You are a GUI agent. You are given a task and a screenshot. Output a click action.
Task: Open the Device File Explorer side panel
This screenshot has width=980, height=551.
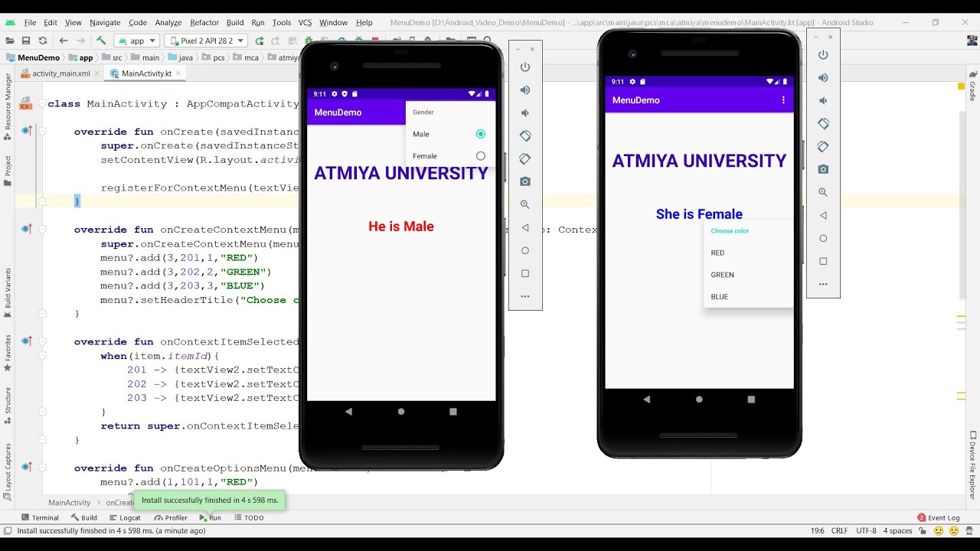tap(972, 465)
